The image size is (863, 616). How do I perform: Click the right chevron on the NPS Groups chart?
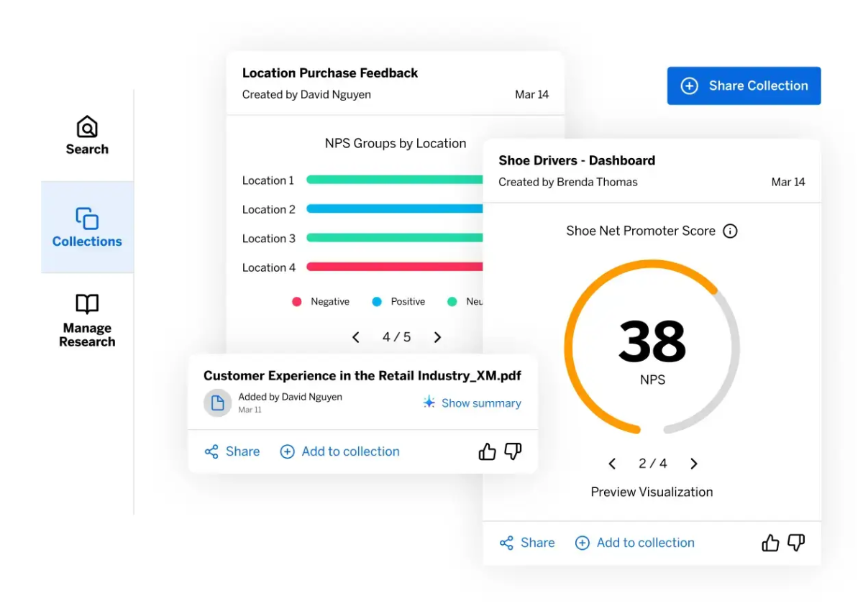(437, 336)
